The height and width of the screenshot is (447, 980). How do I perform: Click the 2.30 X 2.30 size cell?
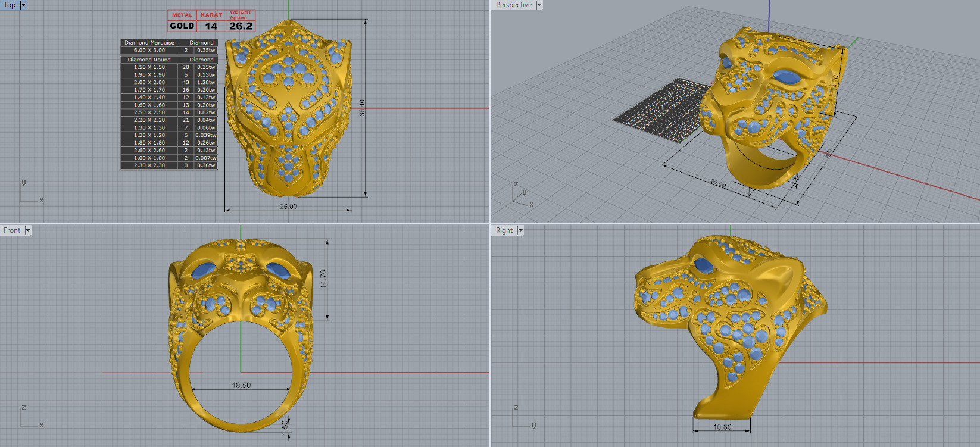coord(149,165)
